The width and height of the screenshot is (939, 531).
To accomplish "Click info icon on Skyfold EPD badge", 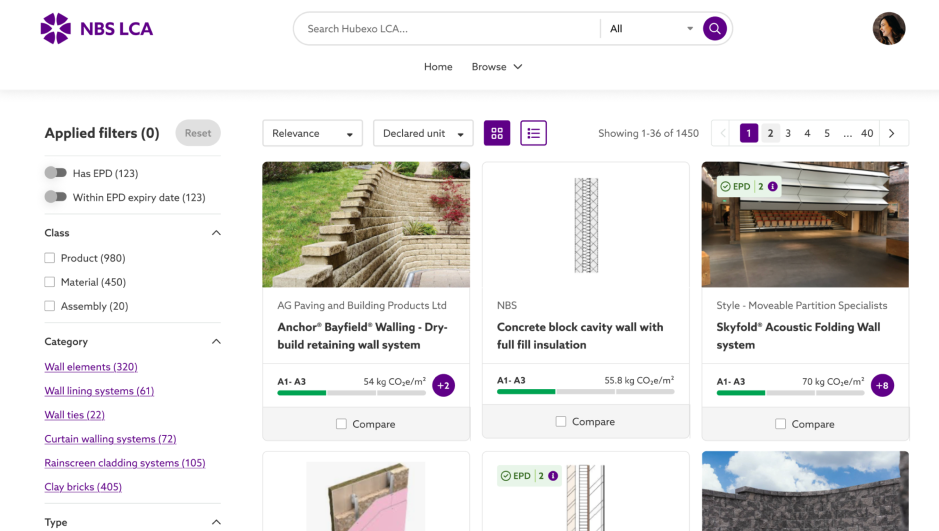I will point(773,187).
